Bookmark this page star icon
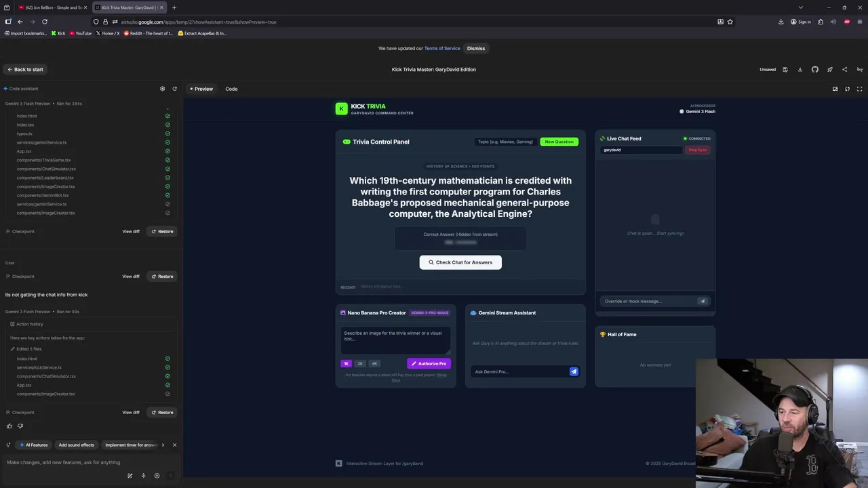This screenshot has width=868, height=488. click(730, 22)
